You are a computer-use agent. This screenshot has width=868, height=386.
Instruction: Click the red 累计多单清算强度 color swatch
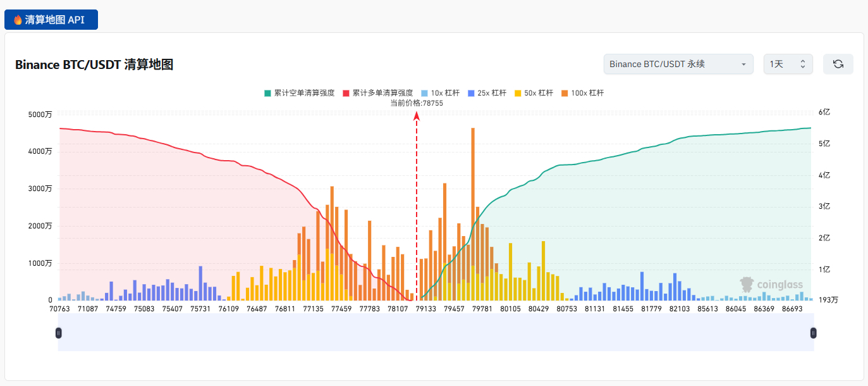pyautogui.click(x=346, y=93)
